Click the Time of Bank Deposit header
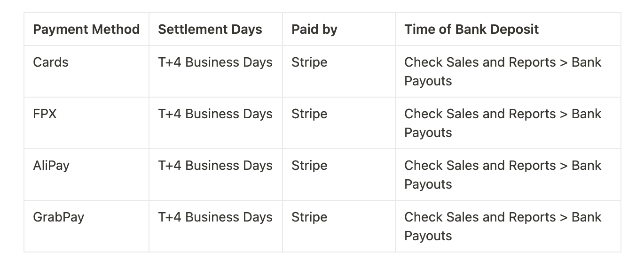The width and height of the screenshot is (644, 260). [x=471, y=29]
